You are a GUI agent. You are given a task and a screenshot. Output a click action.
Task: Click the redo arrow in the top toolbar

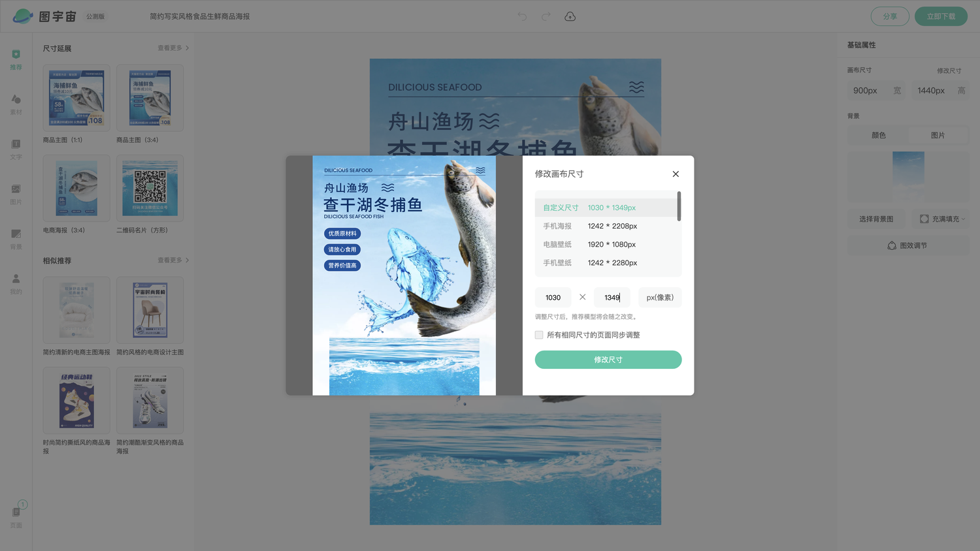tap(546, 16)
